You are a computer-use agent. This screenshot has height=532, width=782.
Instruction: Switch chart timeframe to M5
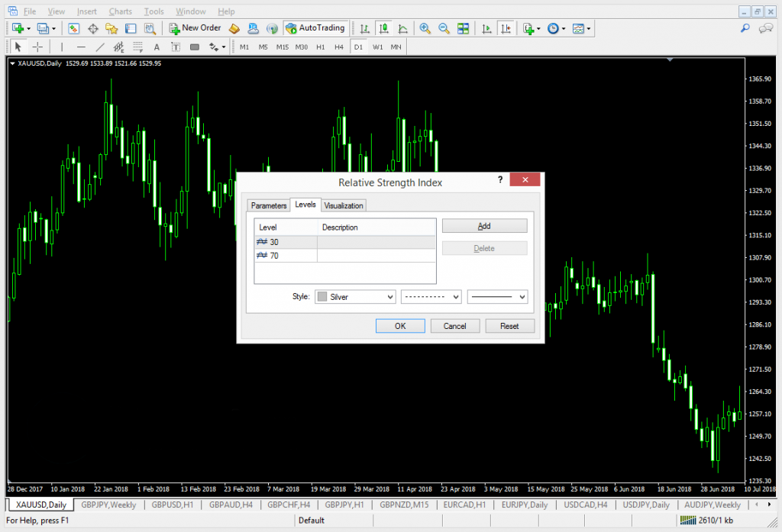(263, 47)
